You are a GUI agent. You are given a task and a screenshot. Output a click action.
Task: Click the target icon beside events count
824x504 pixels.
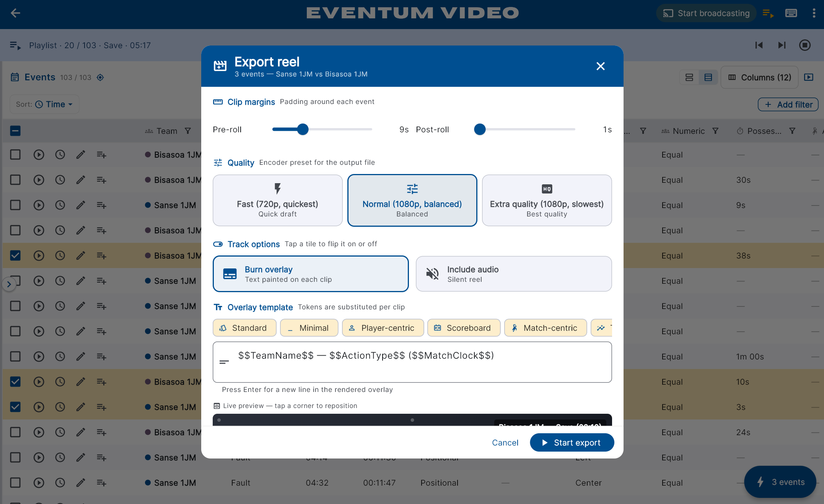pyautogui.click(x=100, y=77)
